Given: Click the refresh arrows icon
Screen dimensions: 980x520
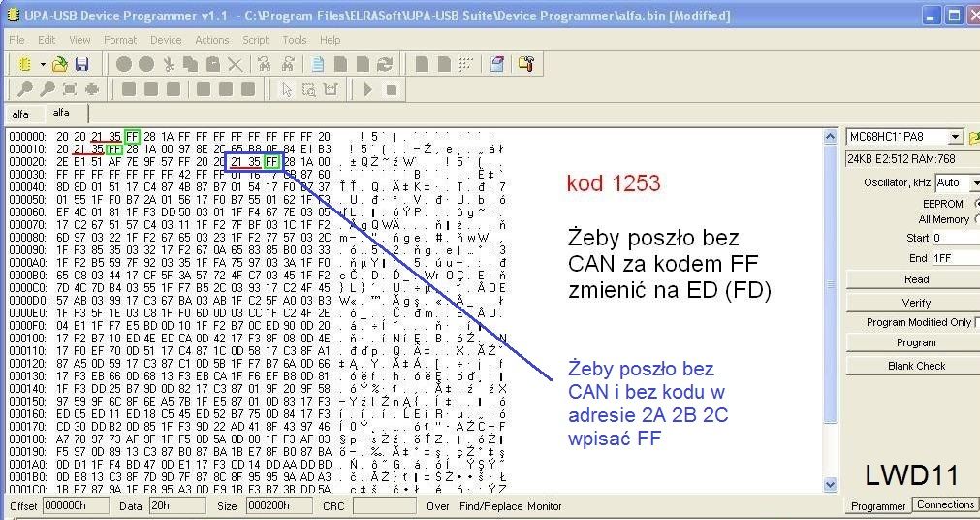Looking at the screenshot, I should click(x=385, y=64).
